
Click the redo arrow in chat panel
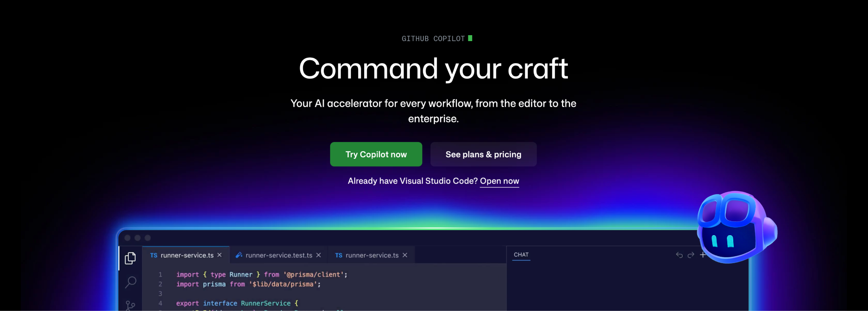point(691,255)
